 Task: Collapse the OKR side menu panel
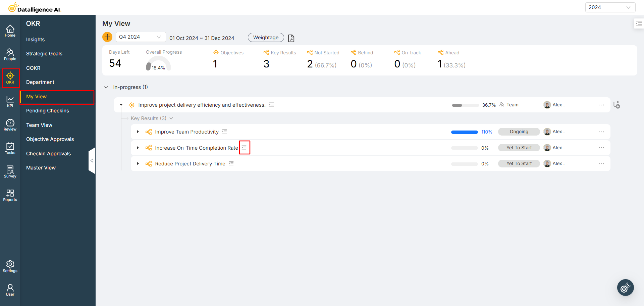(92, 161)
